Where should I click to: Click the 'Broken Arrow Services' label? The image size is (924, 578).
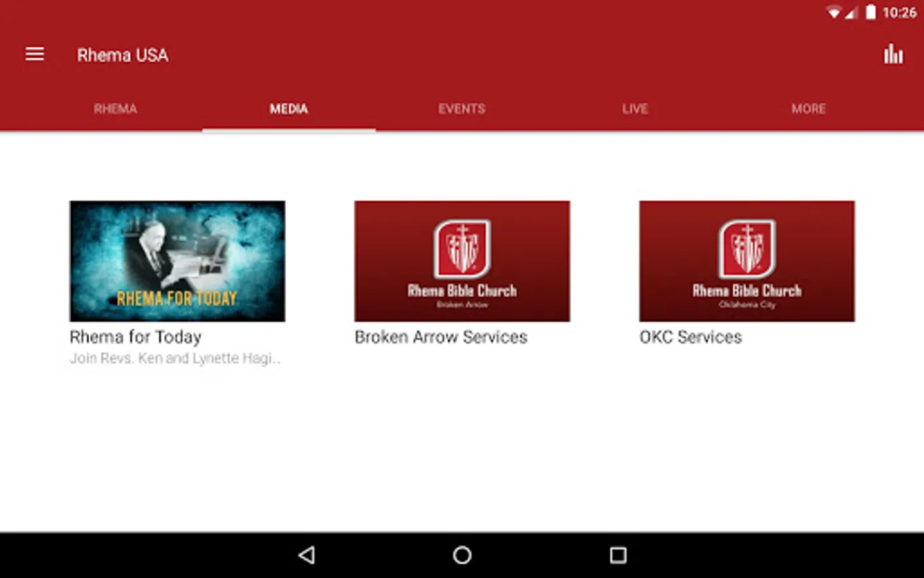pyautogui.click(x=441, y=337)
